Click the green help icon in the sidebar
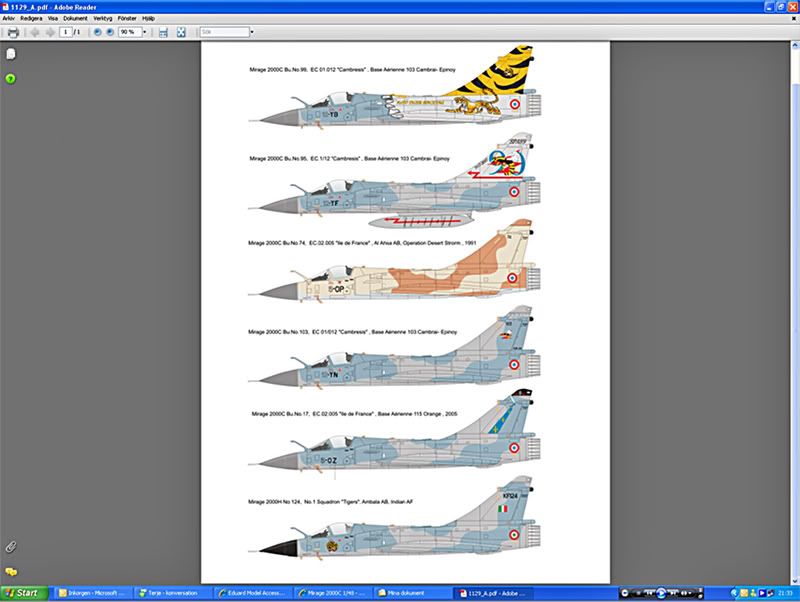 (x=10, y=79)
